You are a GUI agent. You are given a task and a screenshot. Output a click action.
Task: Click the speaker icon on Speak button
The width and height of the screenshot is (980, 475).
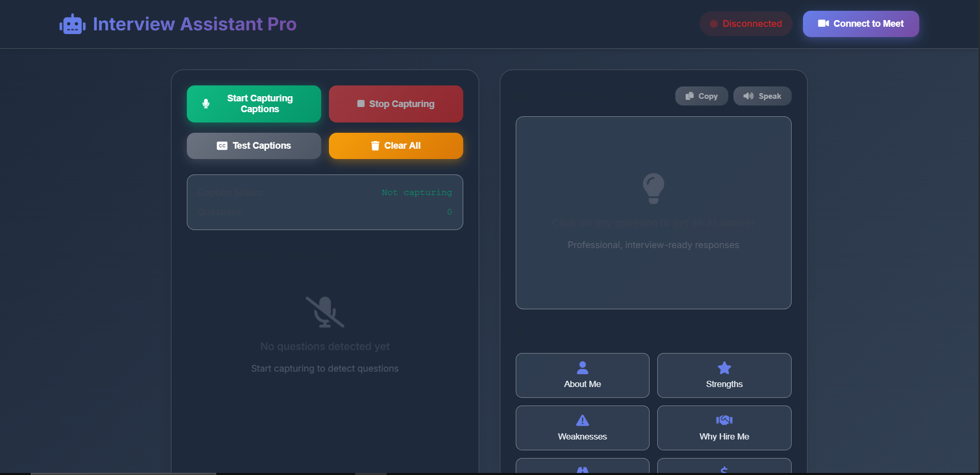point(748,96)
